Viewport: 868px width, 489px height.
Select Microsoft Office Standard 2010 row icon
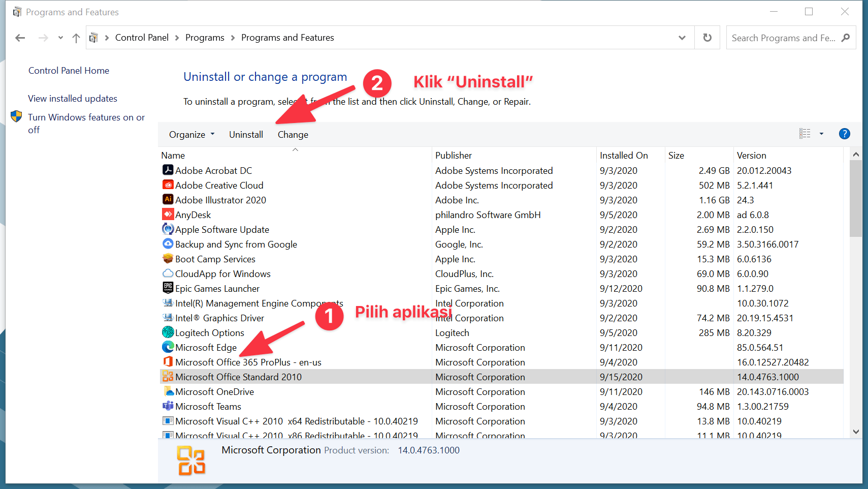pyautogui.click(x=168, y=376)
